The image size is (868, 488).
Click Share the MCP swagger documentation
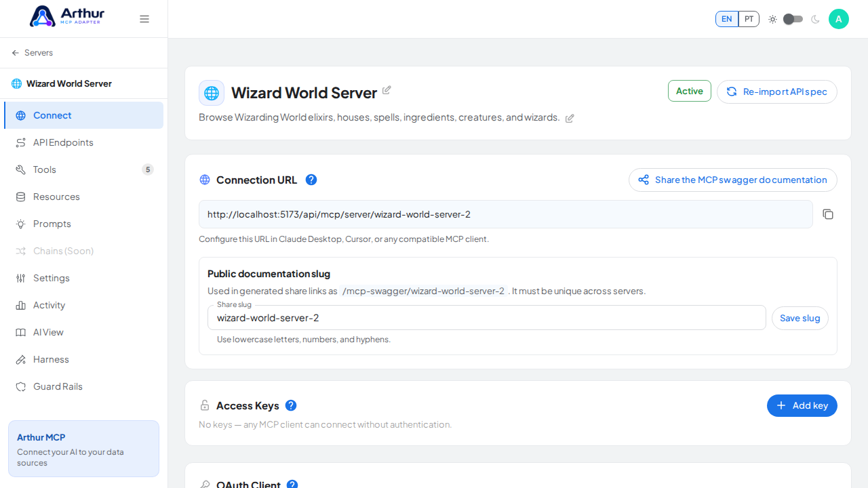[733, 180]
